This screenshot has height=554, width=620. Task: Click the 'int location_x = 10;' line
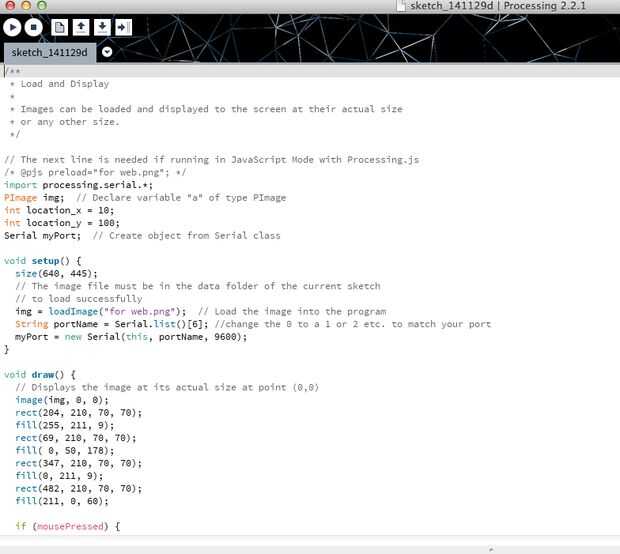pyautogui.click(x=59, y=210)
